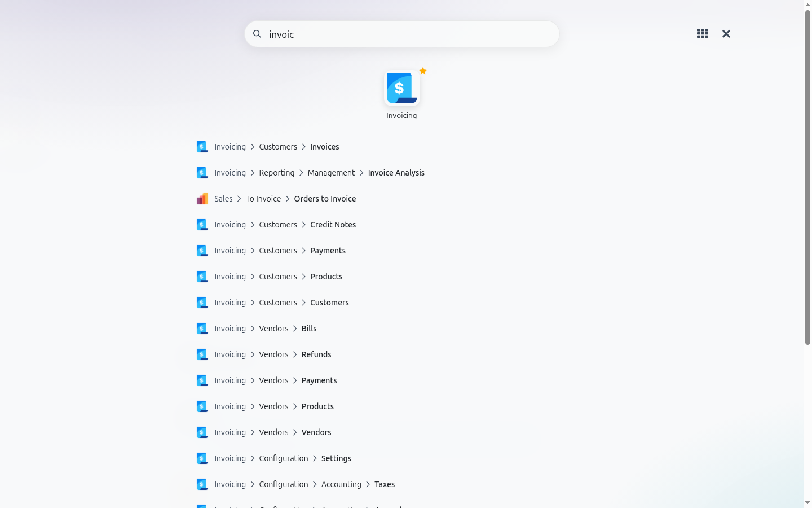Click the 'Management' breadcrumb text
812x508 pixels.
pyautogui.click(x=331, y=173)
